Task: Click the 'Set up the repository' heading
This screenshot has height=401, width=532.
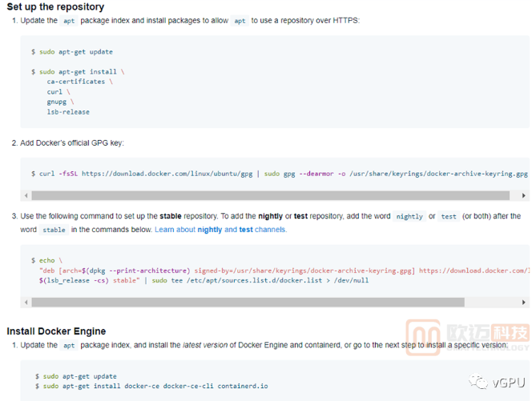Action: (x=55, y=6)
